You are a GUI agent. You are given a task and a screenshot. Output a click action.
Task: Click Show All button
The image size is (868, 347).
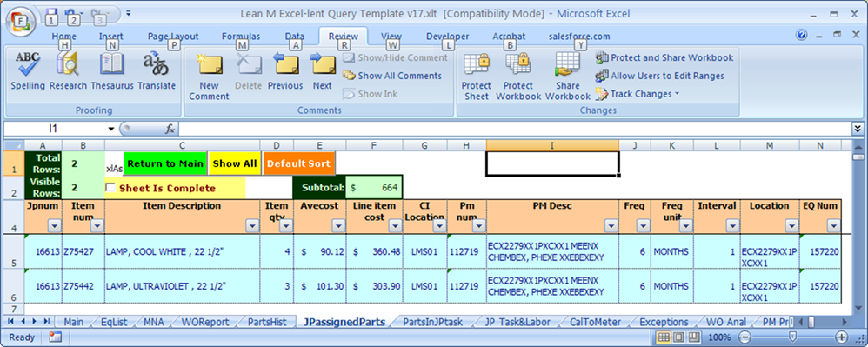click(235, 163)
